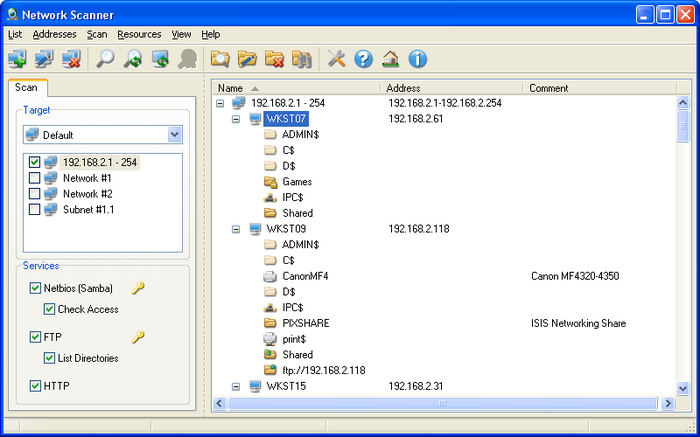
Task: Click the Address column header
Action: [x=451, y=88]
